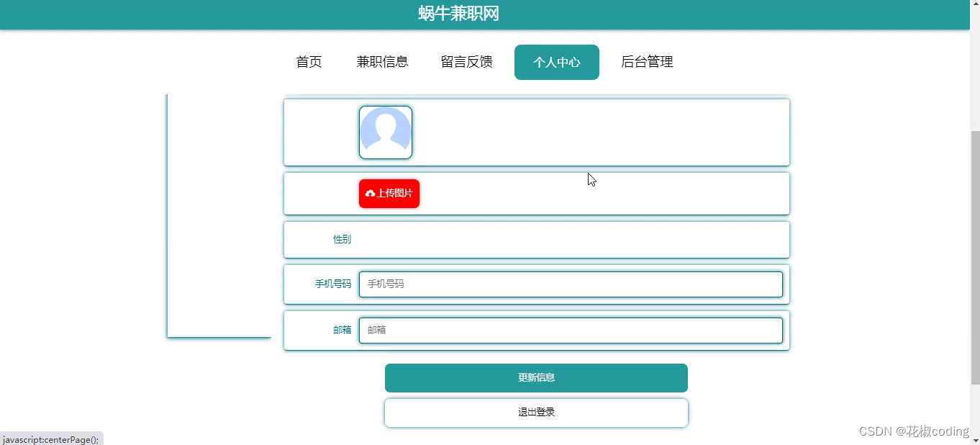
Task: Click 退出登录 to log out
Action: tap(535, 412)
